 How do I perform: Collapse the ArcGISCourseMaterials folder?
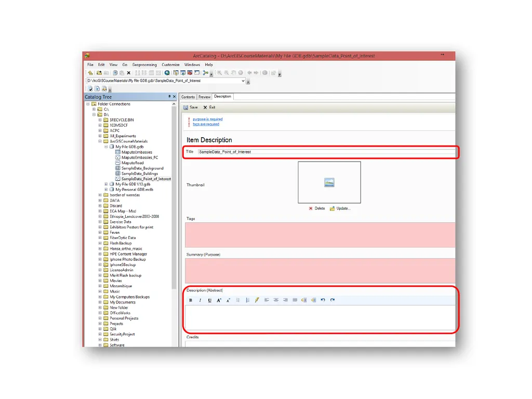click(x=100, y=141)
